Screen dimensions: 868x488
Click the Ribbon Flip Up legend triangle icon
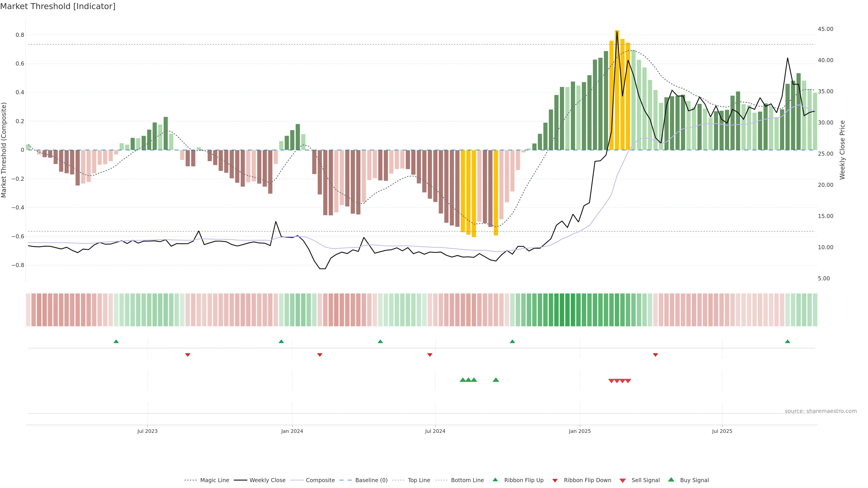[x=495, y=480]
